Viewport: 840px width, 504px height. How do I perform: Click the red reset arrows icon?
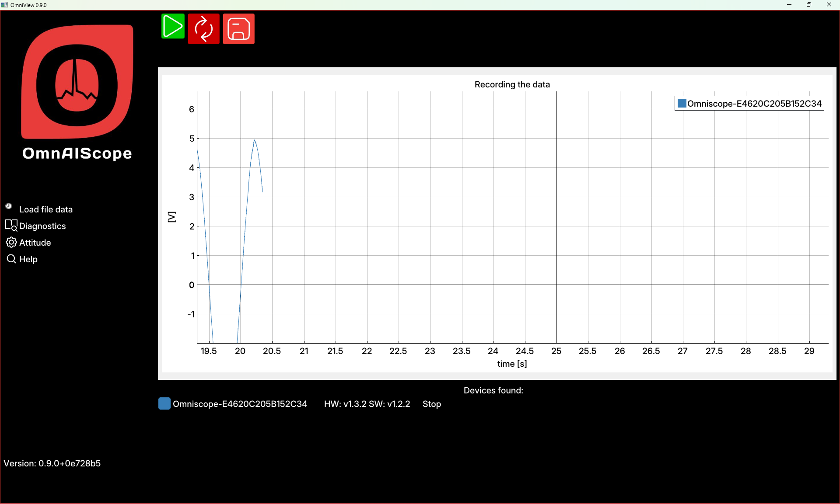[x=203, y=29]
